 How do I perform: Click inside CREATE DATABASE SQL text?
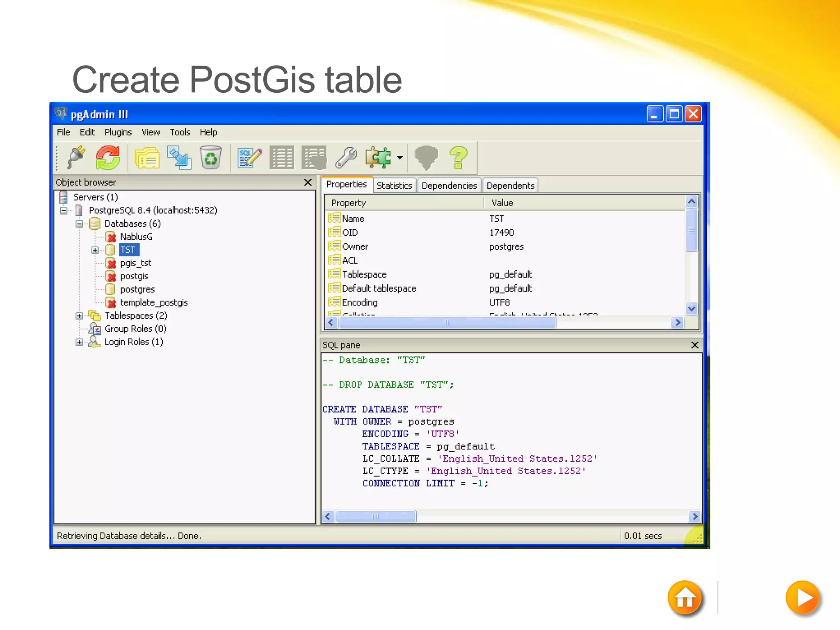pyautogui.click(x=382, y=409)
